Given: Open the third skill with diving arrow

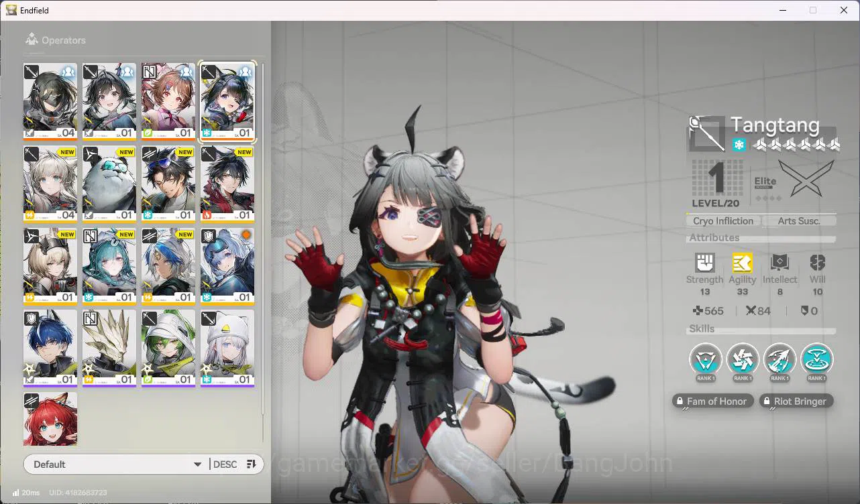Looking at the screenshot, I should click(780, 360).
